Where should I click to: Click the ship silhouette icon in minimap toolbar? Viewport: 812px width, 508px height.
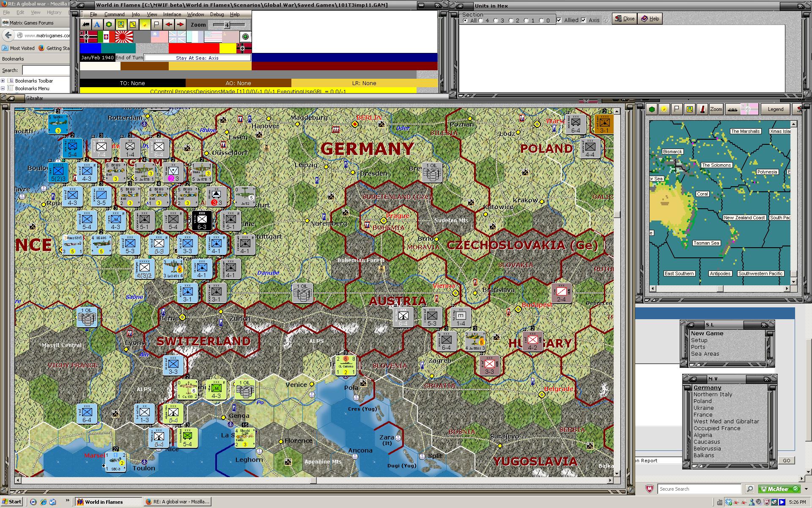coord(732,109)
